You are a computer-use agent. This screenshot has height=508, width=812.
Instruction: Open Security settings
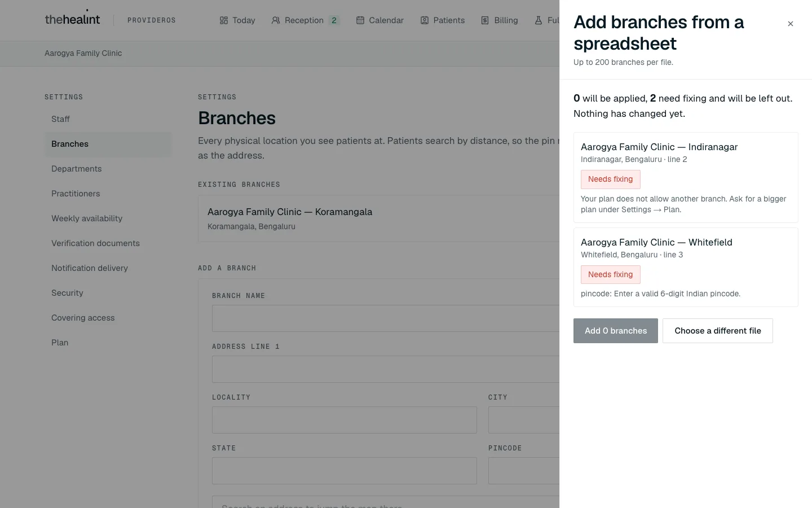pyautogui.click(x=108, y=293)
